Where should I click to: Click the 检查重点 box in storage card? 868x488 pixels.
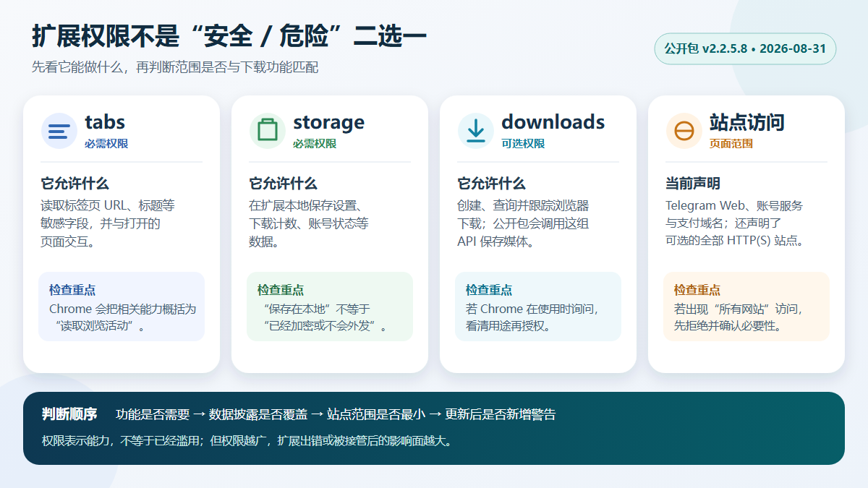(x=330, y=307)
